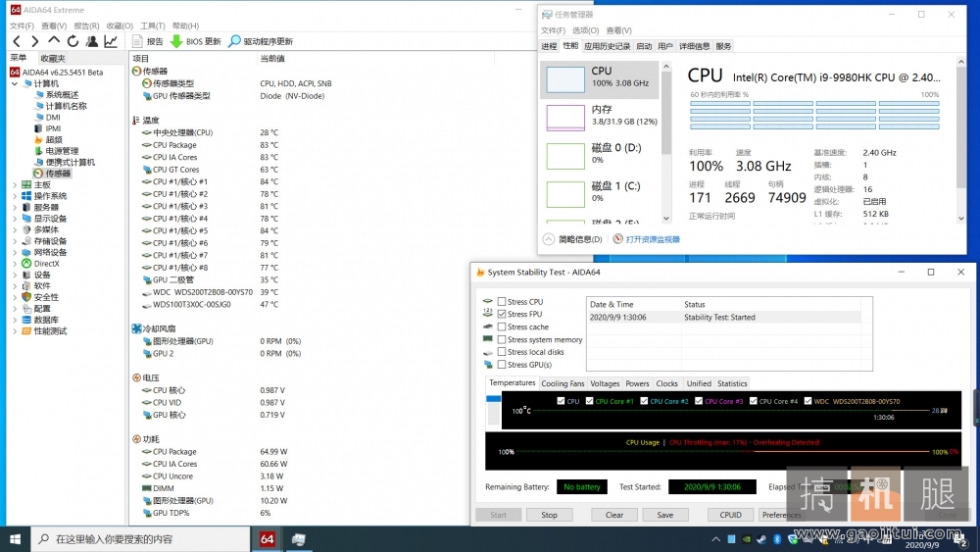Expand the 存储设备 tree node

[x=15, y=241]
